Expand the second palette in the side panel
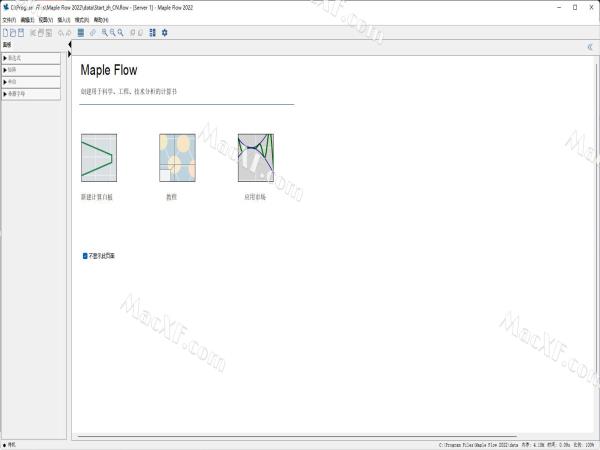This screenshot has width=600, height=450. (31, 70)
